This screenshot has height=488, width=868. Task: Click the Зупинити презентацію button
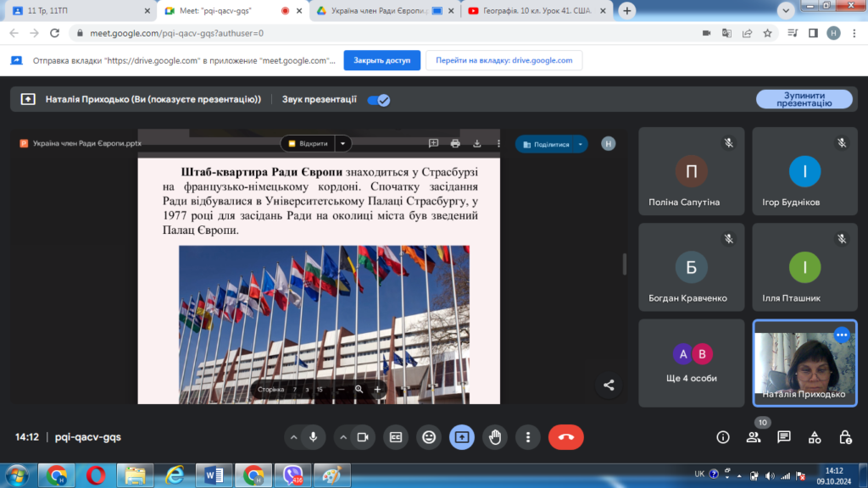point(804,99)
